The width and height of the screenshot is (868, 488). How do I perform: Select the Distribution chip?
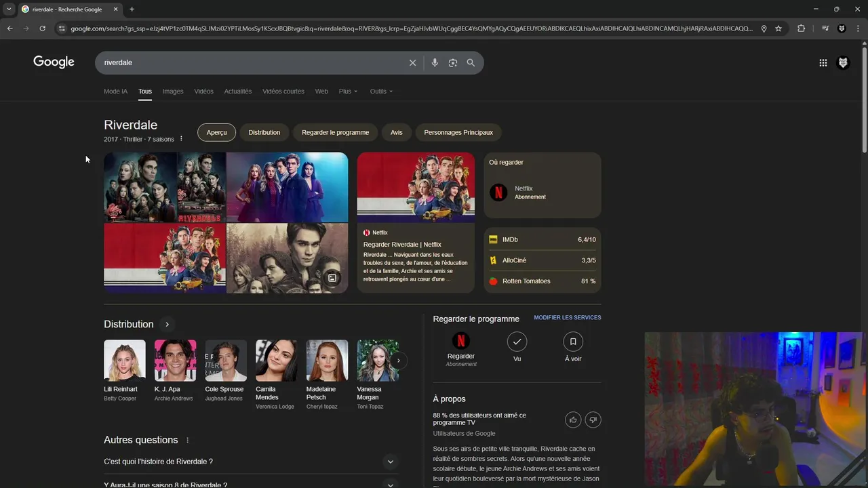click(264, 132)
